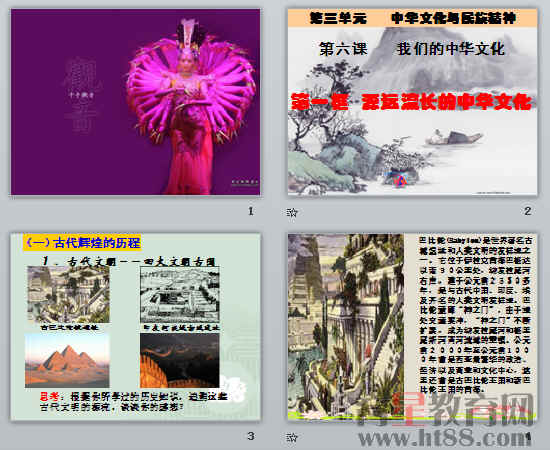Click the (一)古代辉煌的历程 heading on slide 3
Viewport: 550px width, 450px height.
(x=83, y=243)
